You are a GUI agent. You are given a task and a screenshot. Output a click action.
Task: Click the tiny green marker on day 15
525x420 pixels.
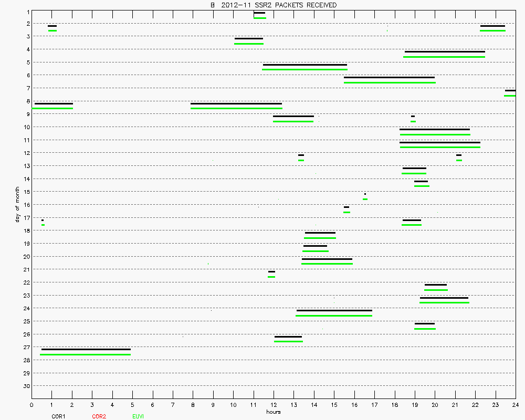tap(365, 199)
